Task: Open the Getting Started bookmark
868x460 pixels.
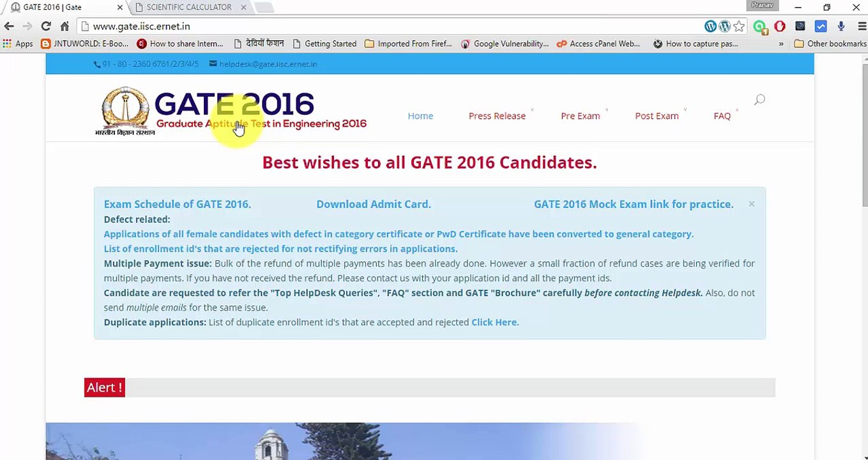Action: click(x=324, y=43)
